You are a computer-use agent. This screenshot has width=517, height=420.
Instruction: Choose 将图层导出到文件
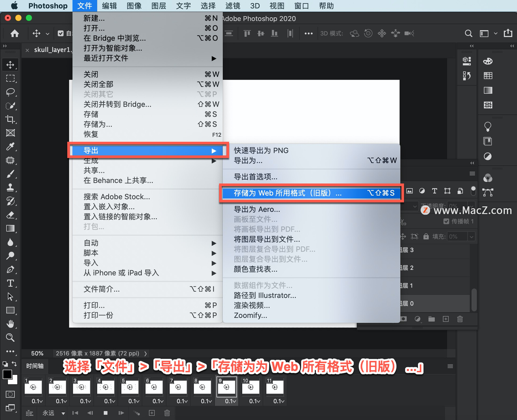[x=311, y=239]
